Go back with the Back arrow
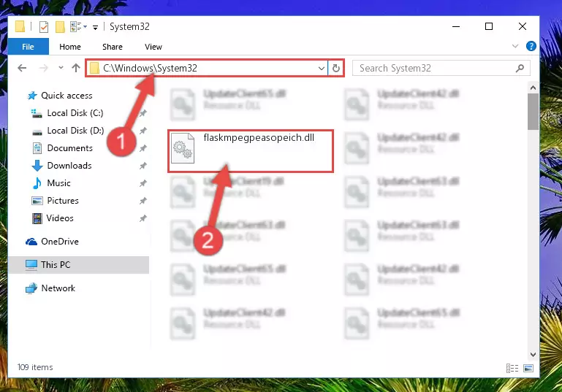Screen dimensions: 562x392 [x=22, y=68]
